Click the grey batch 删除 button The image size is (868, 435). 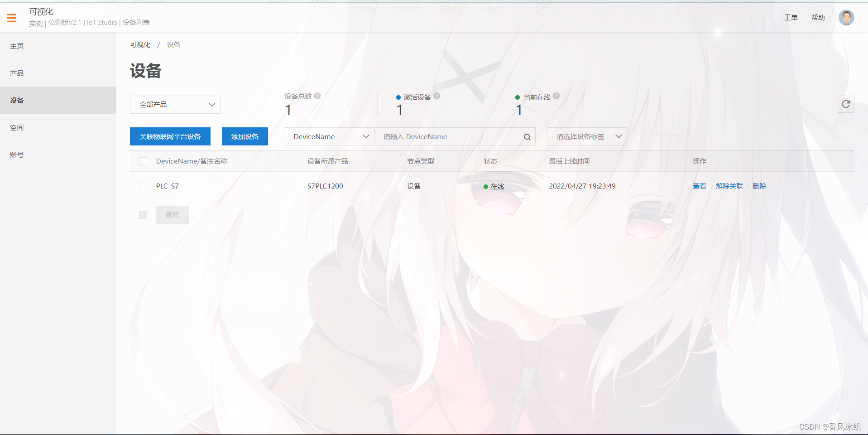click(173, 215)
